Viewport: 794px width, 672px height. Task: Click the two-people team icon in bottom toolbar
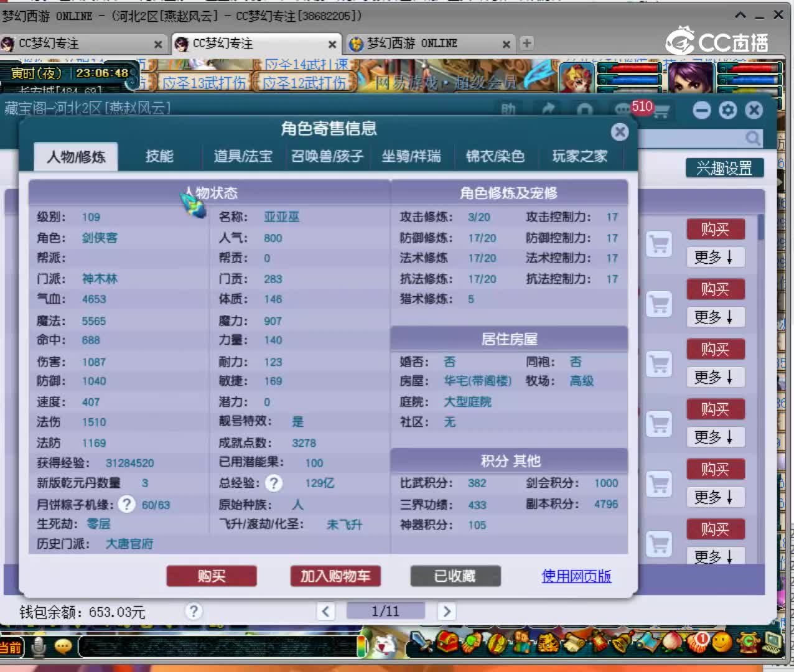click(521, 642)
